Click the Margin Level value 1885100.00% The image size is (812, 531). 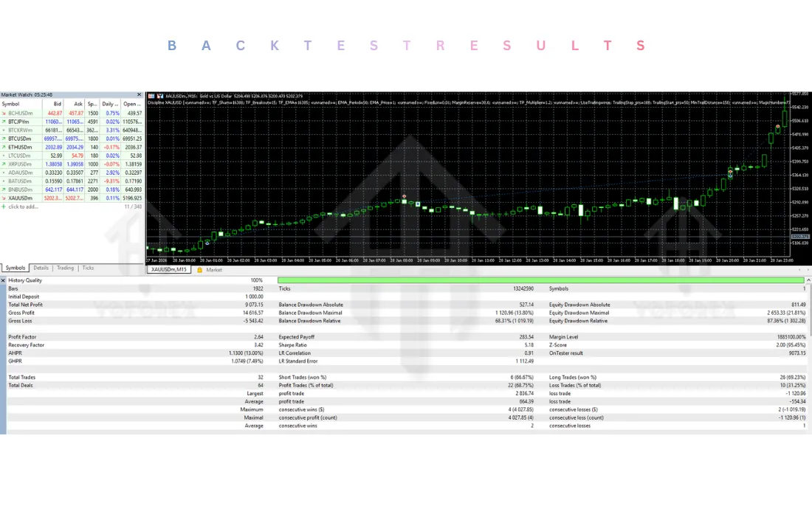(791, 337)
